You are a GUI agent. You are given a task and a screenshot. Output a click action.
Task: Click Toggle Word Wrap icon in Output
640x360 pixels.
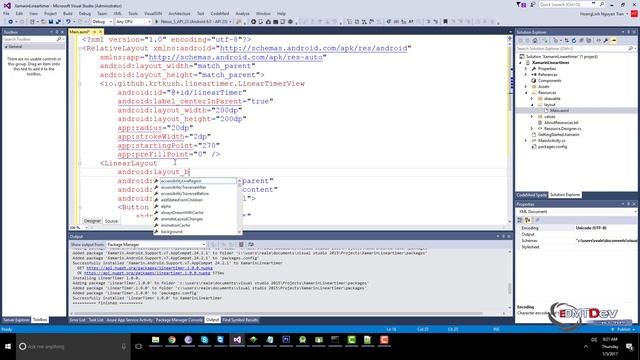(251, 244)
